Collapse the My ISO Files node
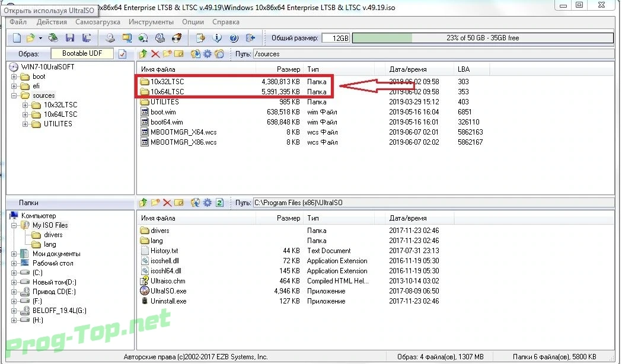The width and height of the screenshot is (622, 364). click(x=14, y=225)
